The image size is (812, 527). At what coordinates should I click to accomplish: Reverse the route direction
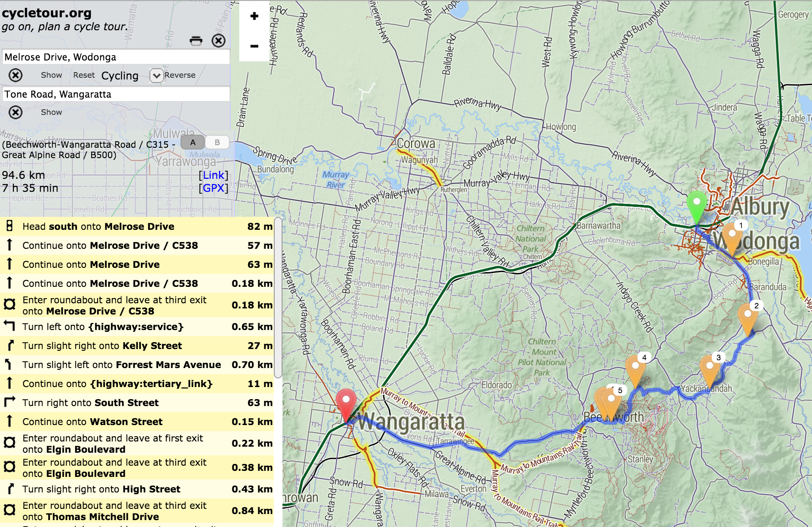click(x=180, y=75)
